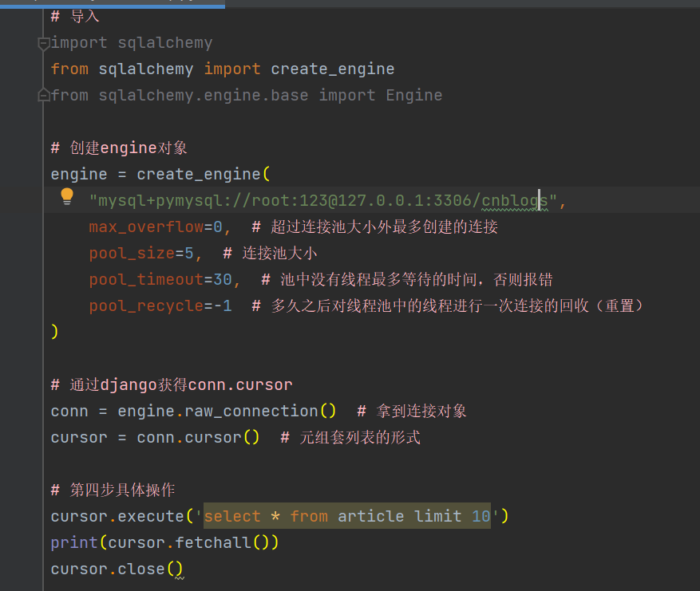Click the fold end marker beside Engine import
The height and width of the screenshot is (591, 700).
coord(44,95)
